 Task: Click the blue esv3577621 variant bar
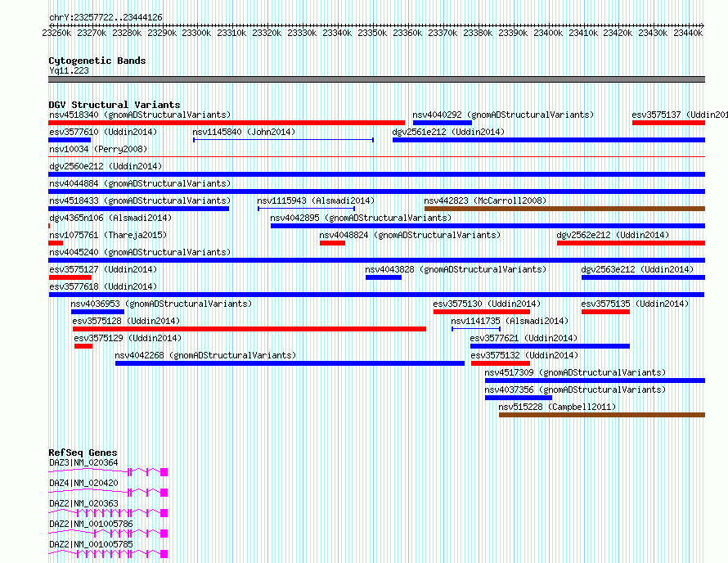(550, 346)
